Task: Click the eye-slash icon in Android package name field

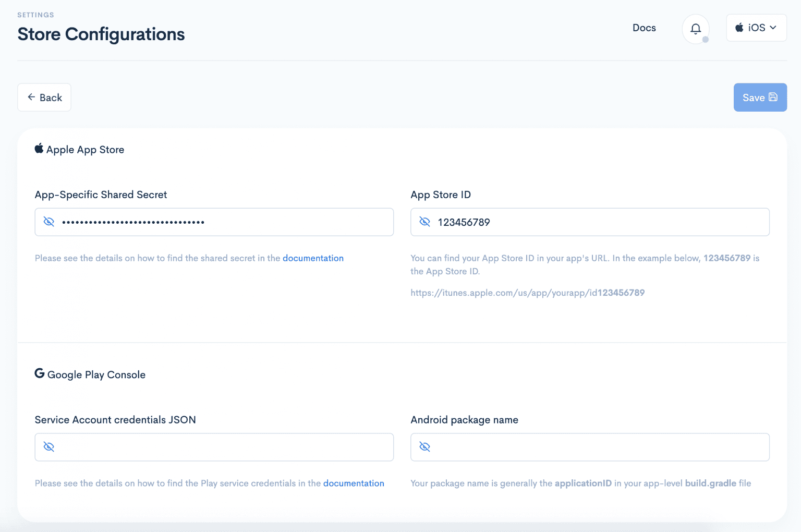Action: tap(424, 447)
